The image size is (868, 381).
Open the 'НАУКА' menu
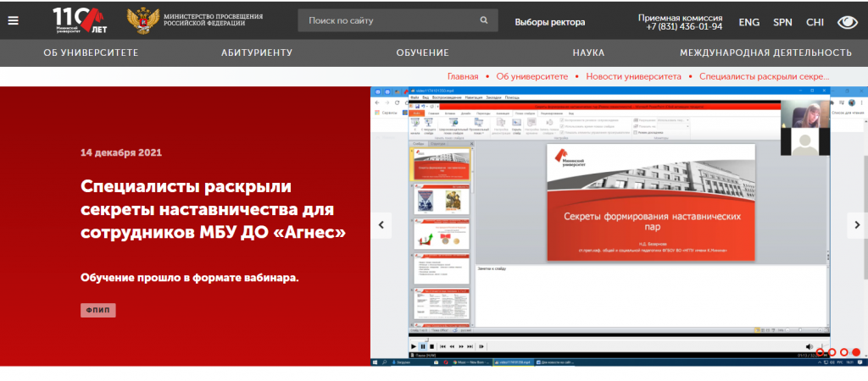588,53
